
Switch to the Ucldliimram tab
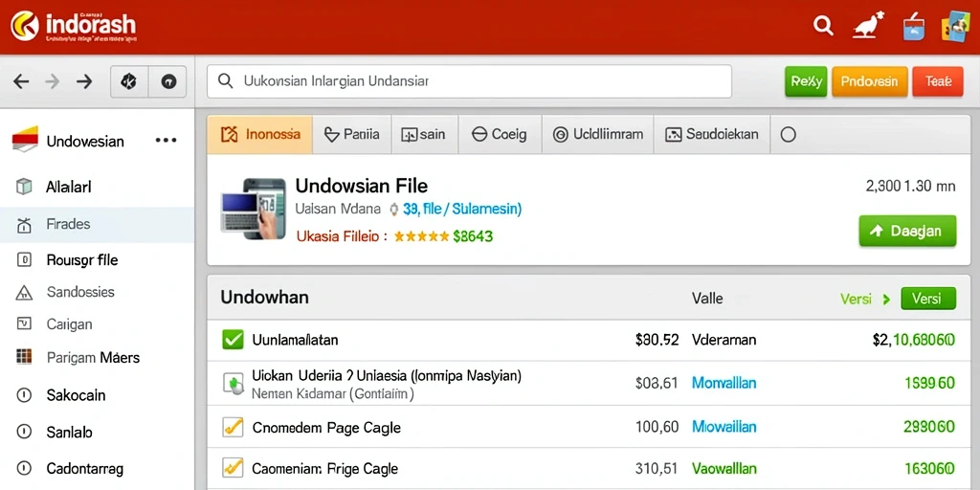click(x=597, y=134)
